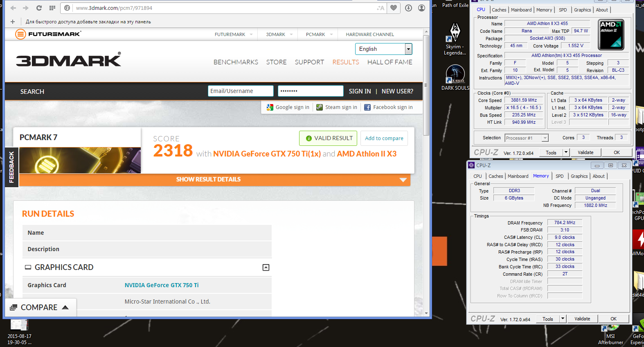Screen dimensions: 644x347
Task: Open HARDWARE CHANNEL link
Action: tap(370, 34)
